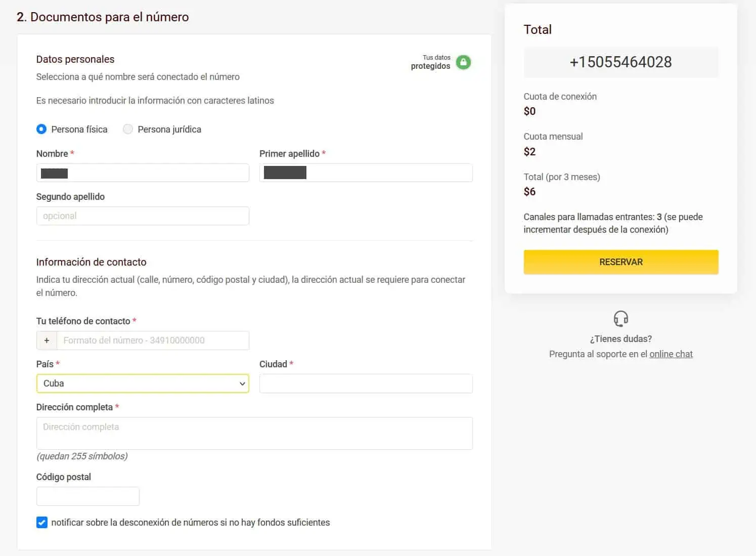This screenshot has height=556, width=756.
Task: Click the Segundo apellido optional field
Action: tap(143, 216)
